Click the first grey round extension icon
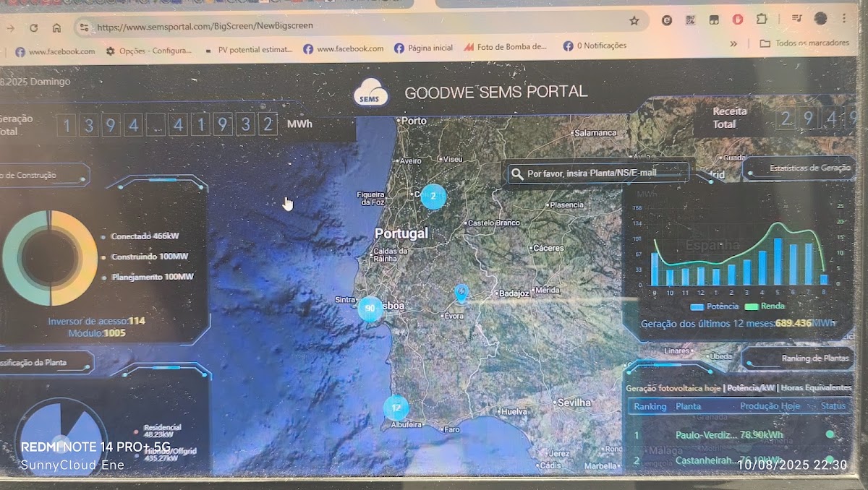Viewport: 868px width, 490px height. pos(667,20)
